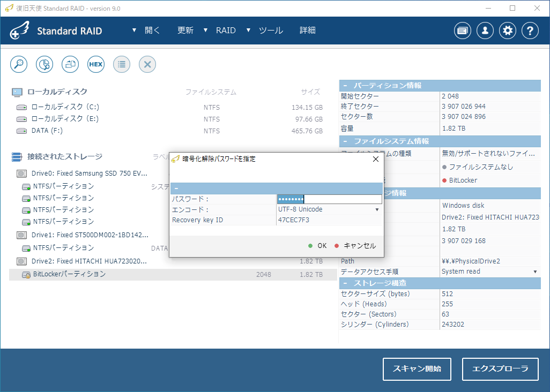Click the ファイルシステム column header
Viewport: 550px width, 392px height.
211,92
